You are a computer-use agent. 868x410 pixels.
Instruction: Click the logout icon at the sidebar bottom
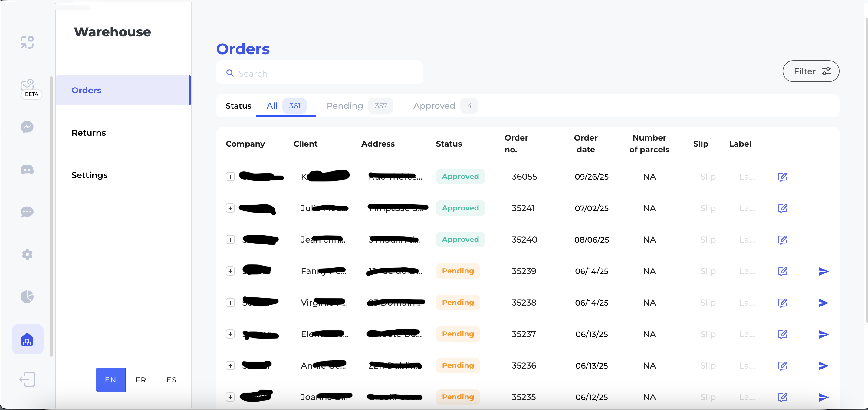point(27,379)
